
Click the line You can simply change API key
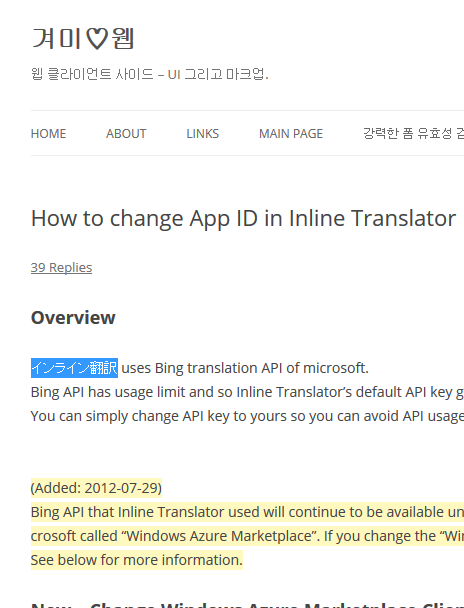(247, 416)
